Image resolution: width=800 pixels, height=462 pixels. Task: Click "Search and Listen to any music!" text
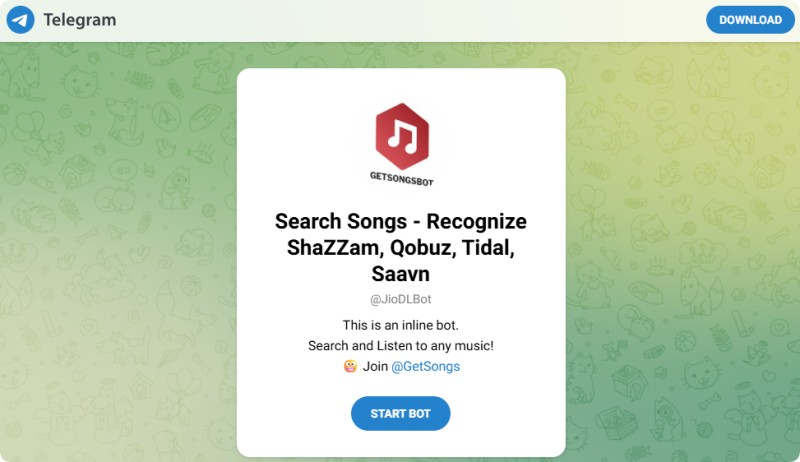pyautogui.click(x=401, y=346)
